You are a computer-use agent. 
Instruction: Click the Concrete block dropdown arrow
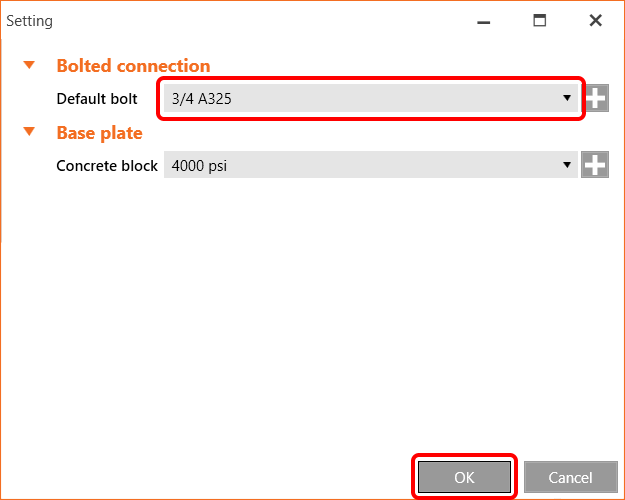[x=567, y=165]
